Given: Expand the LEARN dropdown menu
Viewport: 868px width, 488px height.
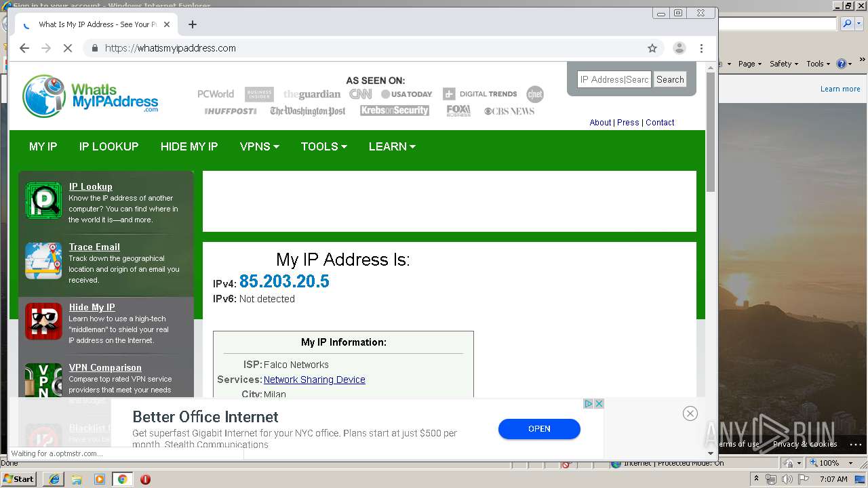Looking at the screenshot, I should [x=392, y=146].
